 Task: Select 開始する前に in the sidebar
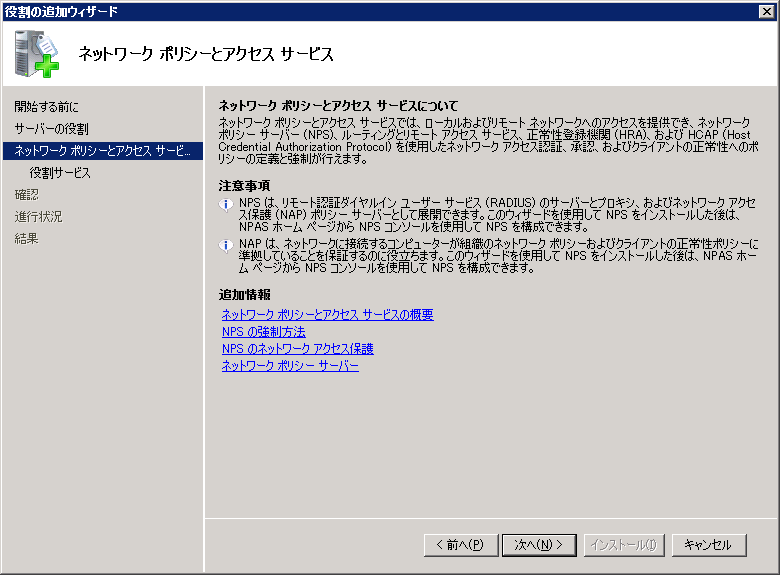click(46, 106)
